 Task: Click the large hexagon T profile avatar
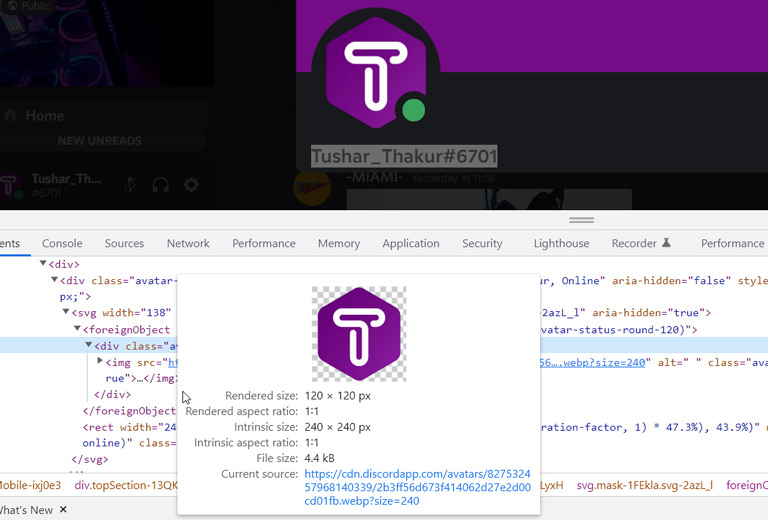(x=376, y=72)
